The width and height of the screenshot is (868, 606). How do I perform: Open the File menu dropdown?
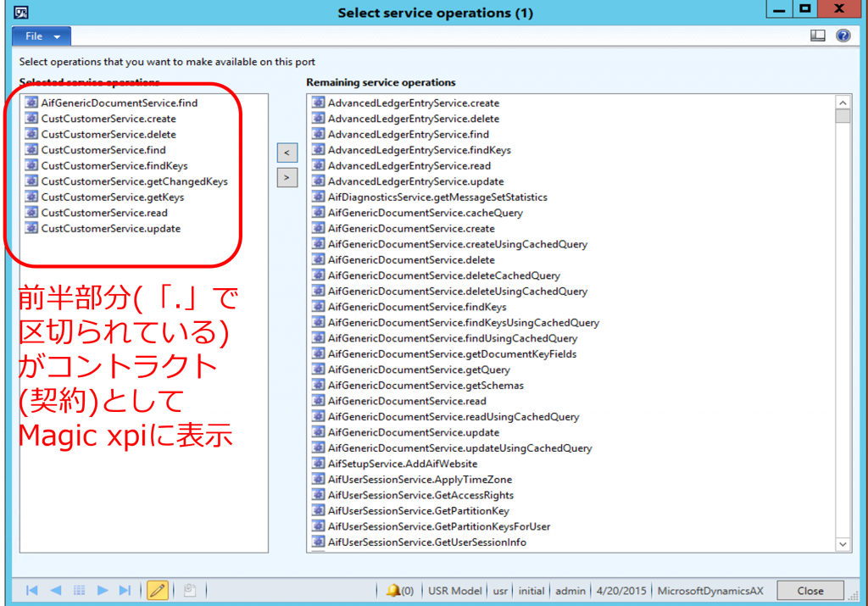coord(42,36)
